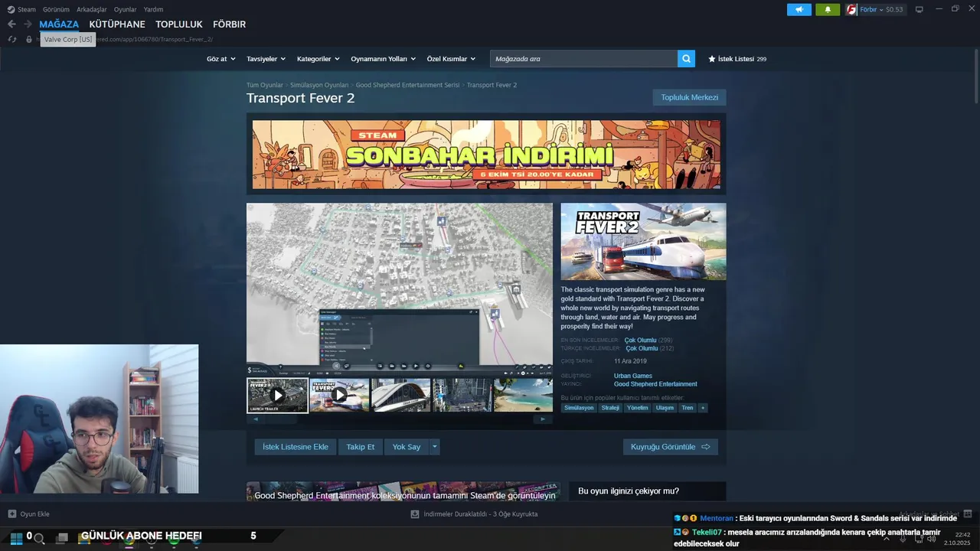
Task: Open the Görünüm menu
Action: (56, 10)
